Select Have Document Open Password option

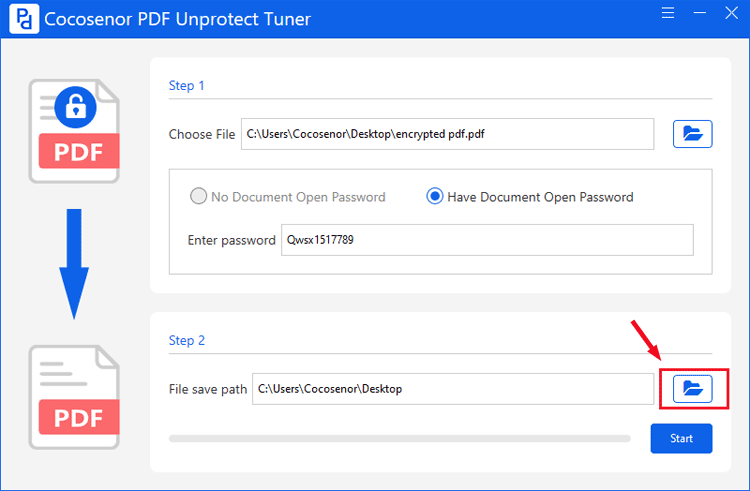pyautogui.click(x=529, y=196)
